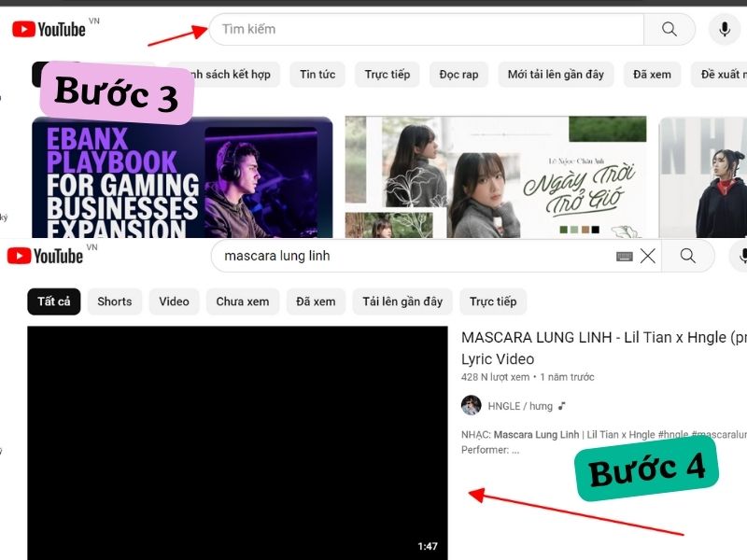
Task: Open the virtual keyboard icon in search box
Action: coord(624,256)
